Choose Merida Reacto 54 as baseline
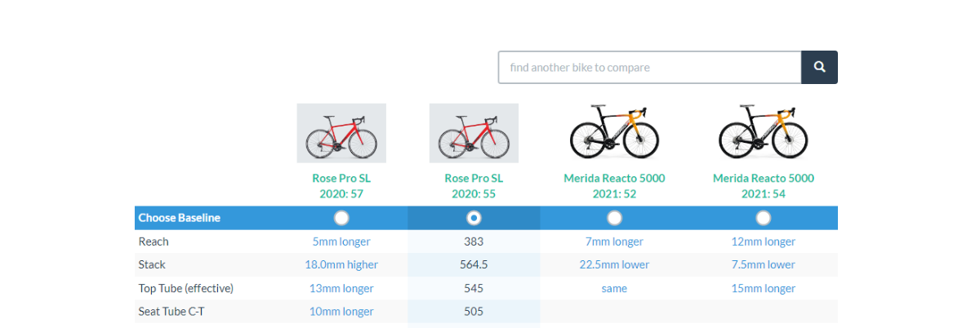 pos(763,218)
